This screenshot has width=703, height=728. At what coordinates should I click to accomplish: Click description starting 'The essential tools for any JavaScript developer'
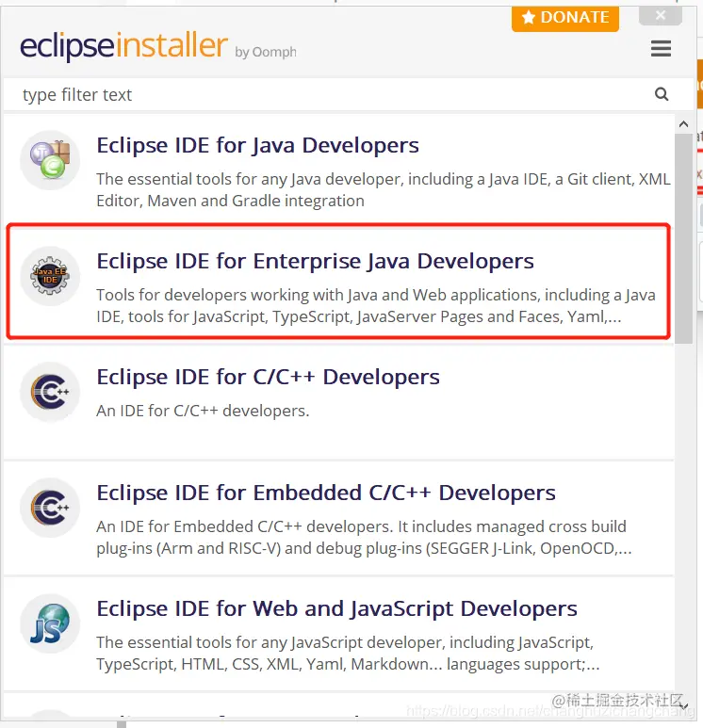click(x=348, y=654)
